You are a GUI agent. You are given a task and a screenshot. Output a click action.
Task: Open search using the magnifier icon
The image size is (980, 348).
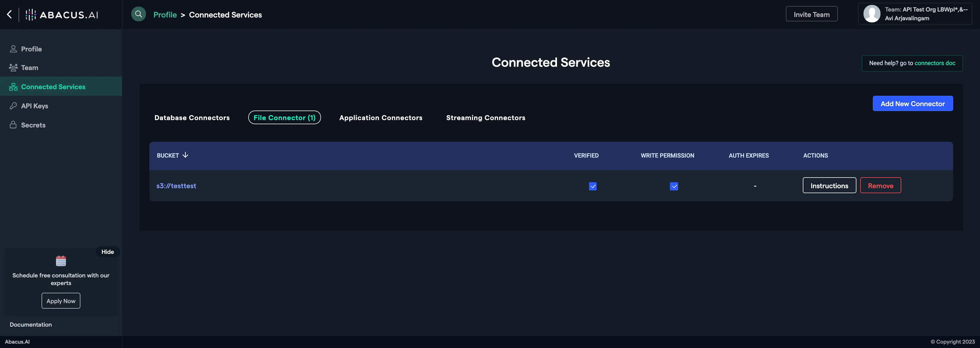coord(138,14)
